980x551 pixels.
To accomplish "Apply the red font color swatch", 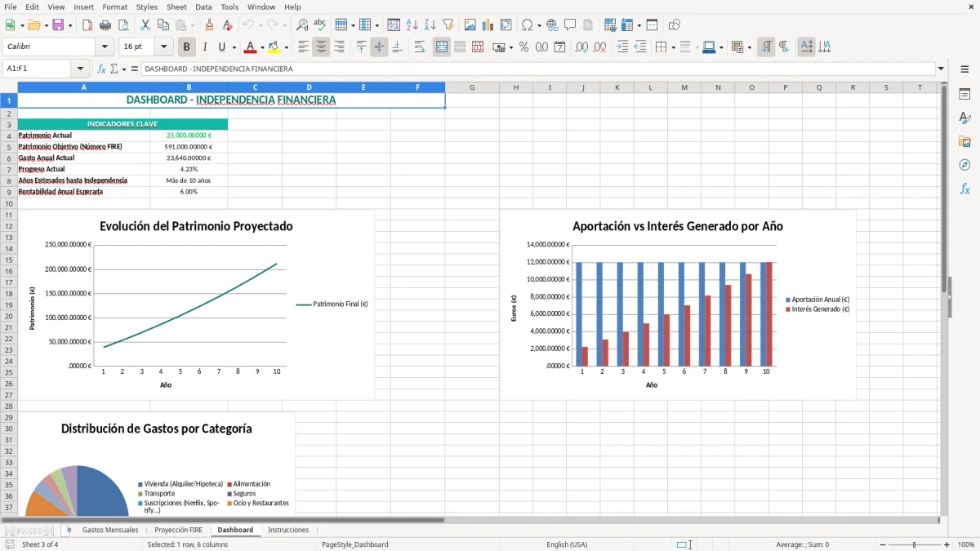I will point(251,47).
